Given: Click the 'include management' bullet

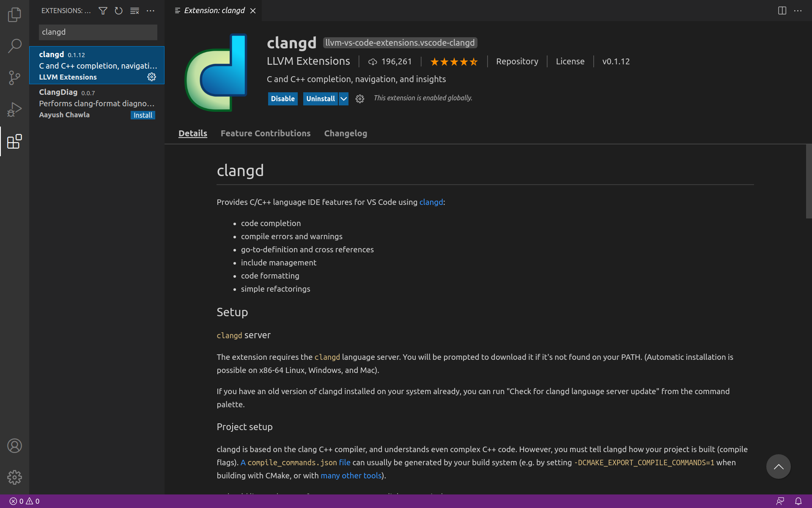Looking at the screenshot, I should coord(278,262).
